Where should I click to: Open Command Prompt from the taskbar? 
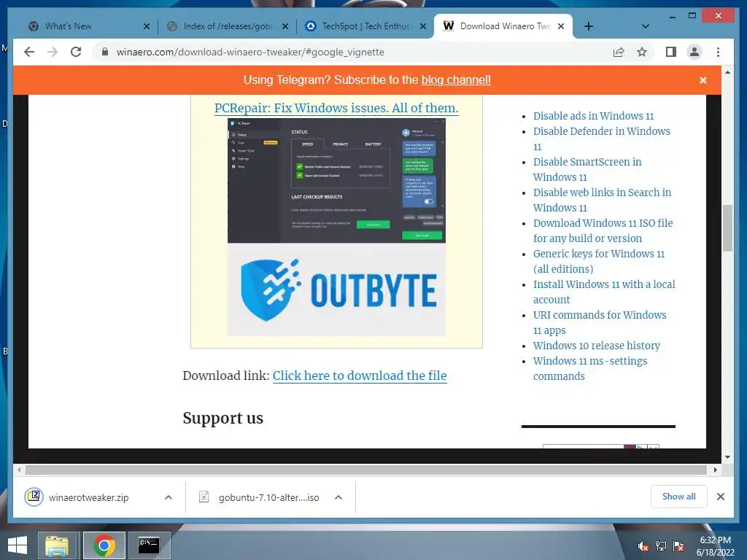tap(149, 545)
